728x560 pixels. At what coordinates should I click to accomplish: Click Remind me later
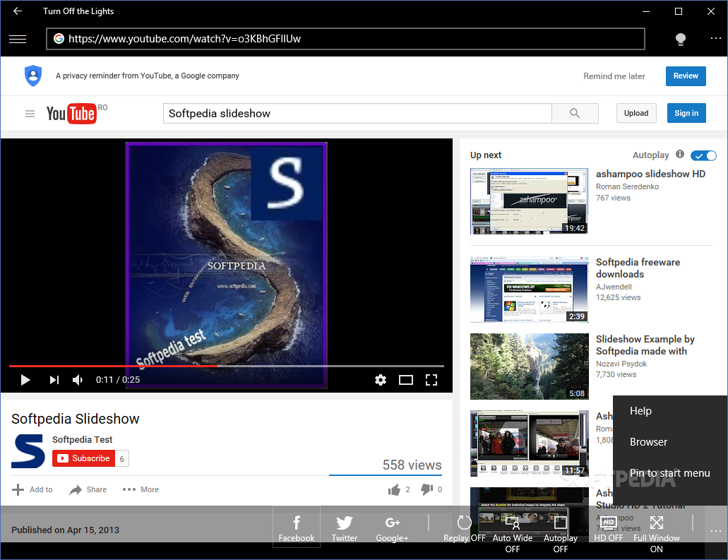(614, 76)
